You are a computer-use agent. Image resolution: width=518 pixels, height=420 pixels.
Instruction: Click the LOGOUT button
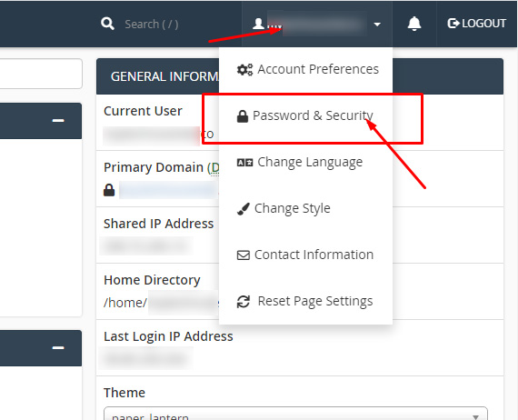477,24
